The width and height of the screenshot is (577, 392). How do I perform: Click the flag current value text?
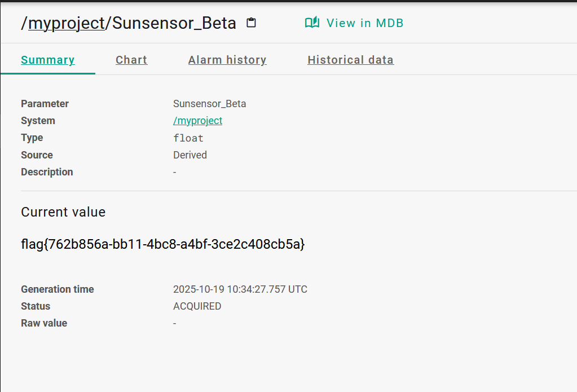pos(162,244)
